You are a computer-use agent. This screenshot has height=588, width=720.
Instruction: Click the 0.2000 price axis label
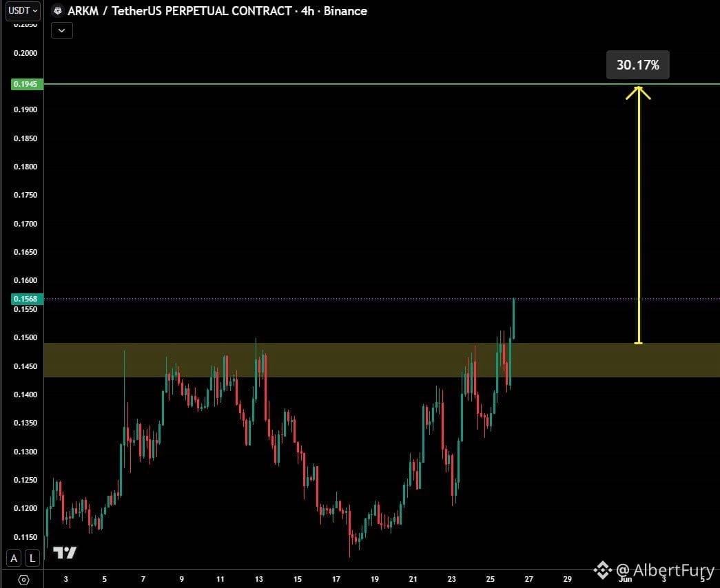click(x=25, y=53)
